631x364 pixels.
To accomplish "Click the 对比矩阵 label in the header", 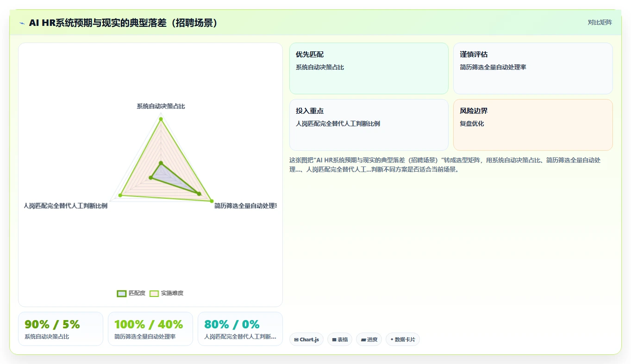I will pyautogui.click(x=600, y=22).
